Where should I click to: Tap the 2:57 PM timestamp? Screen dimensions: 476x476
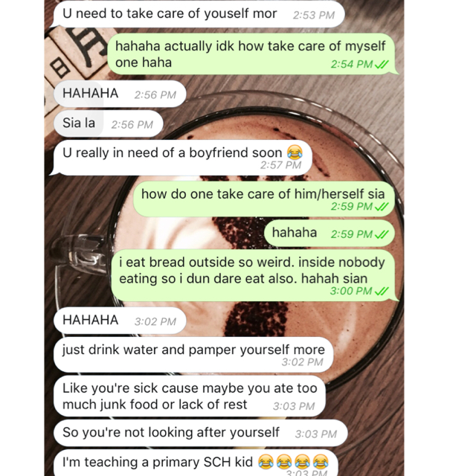tap(281, 165)
